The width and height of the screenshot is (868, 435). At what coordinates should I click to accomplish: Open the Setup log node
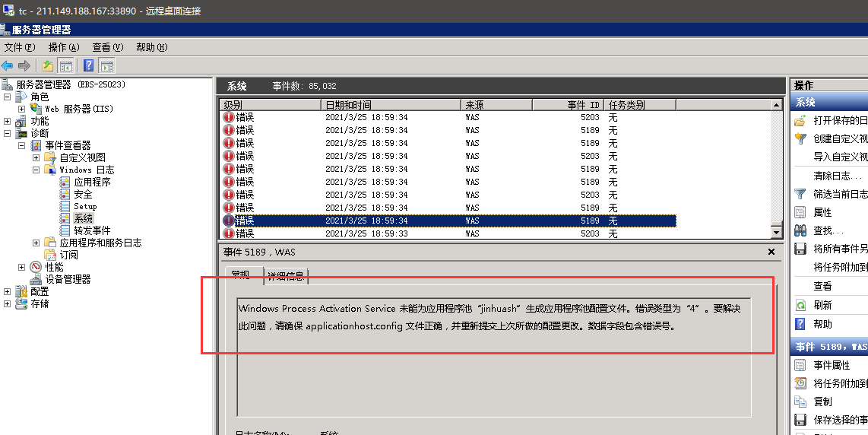click(85, 206)
